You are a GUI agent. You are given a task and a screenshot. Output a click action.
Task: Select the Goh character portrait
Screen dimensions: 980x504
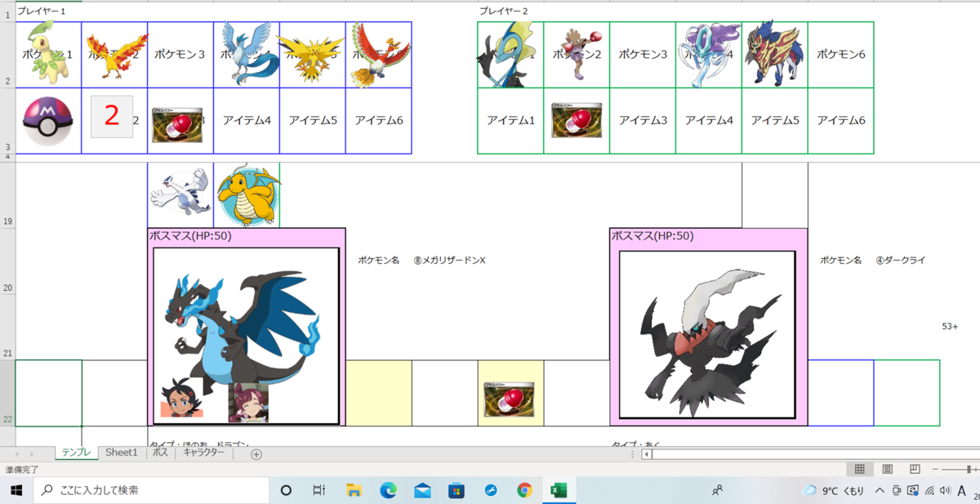click(181, 399)
